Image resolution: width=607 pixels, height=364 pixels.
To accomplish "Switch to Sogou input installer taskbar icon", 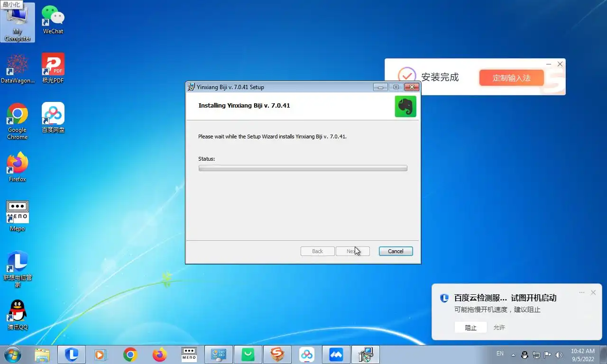I will click(x=277, y=355).
